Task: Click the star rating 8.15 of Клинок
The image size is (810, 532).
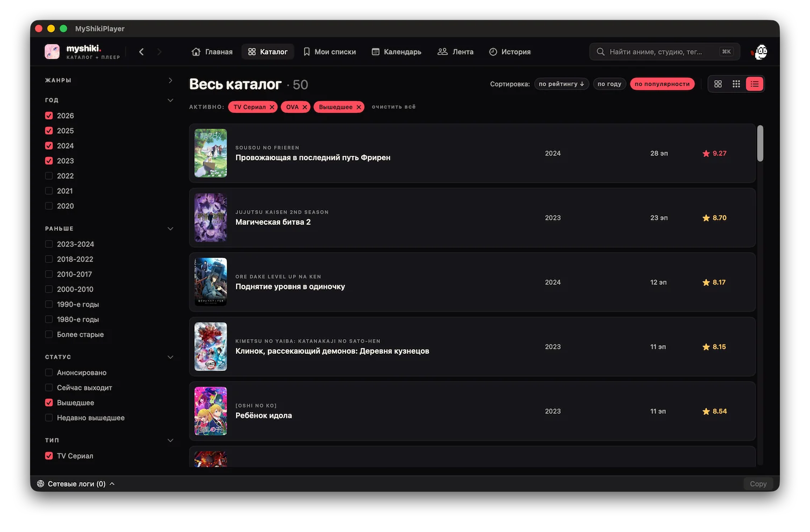Action: tap(714, 347)
